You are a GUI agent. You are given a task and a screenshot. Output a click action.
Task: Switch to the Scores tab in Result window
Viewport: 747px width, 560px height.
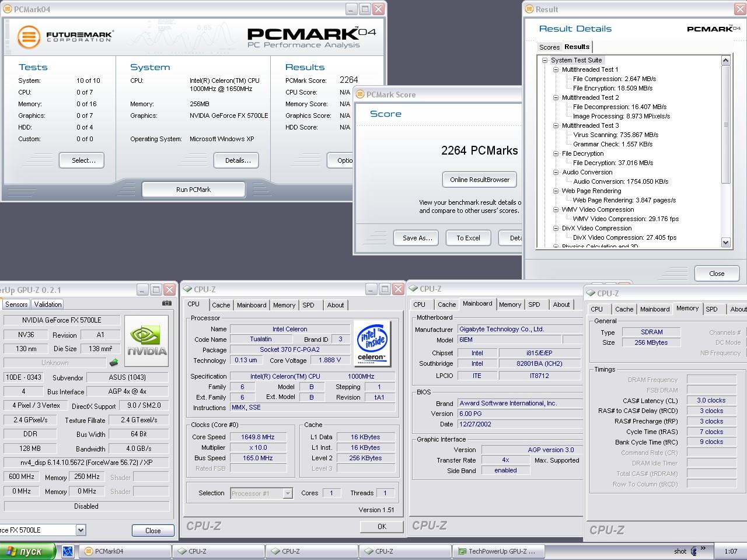549,47
